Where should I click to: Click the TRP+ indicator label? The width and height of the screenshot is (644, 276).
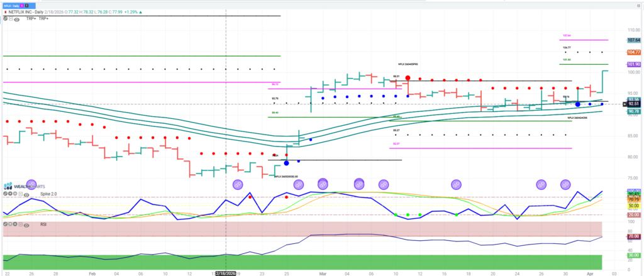pos(31,19)
